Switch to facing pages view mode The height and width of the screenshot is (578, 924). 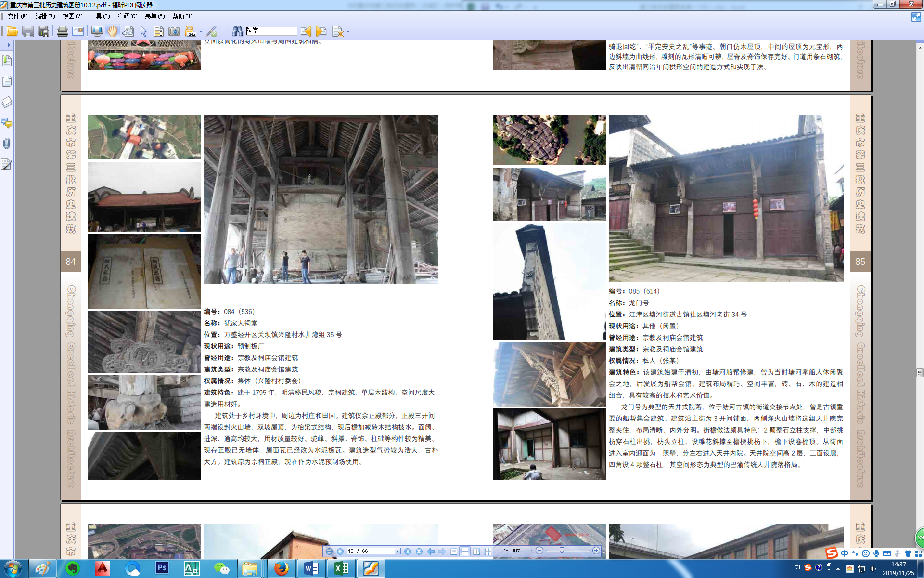click(476, 551)
